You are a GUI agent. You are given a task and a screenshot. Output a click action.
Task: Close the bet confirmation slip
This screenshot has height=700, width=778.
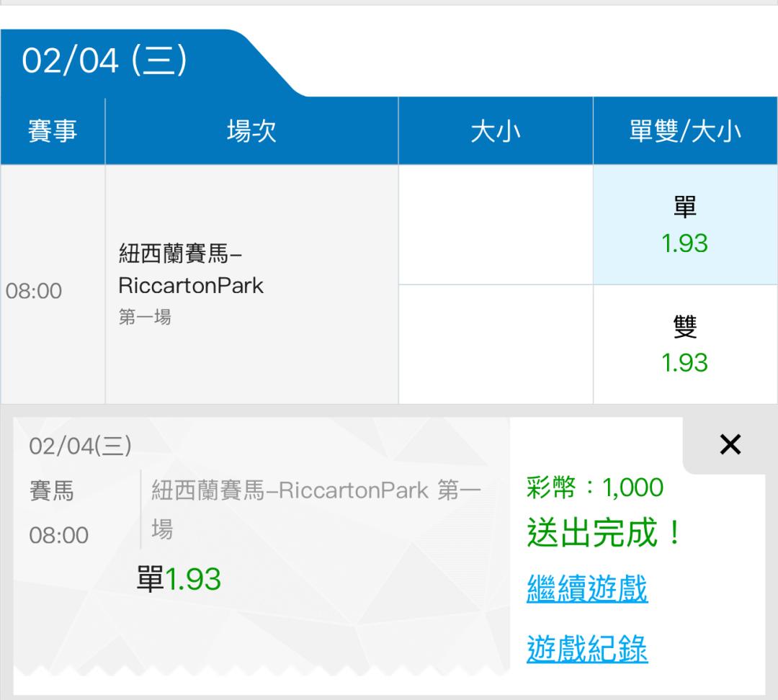point(730,445)
